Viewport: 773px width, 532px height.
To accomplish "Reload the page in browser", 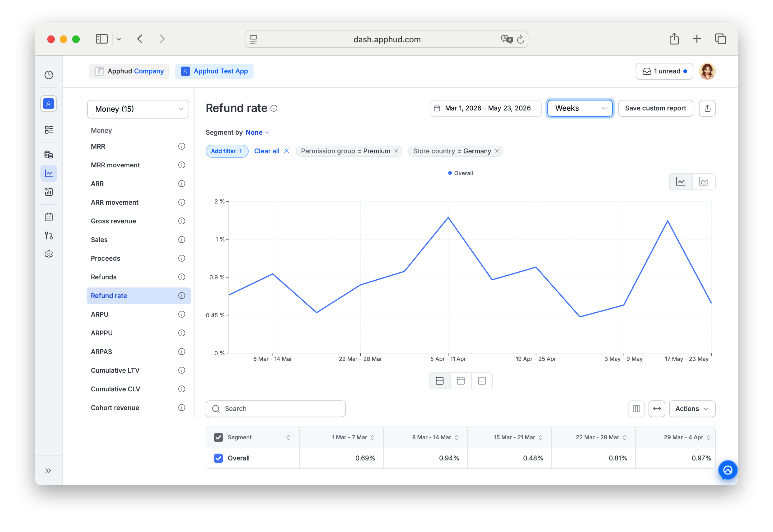I will pos(520,39).
